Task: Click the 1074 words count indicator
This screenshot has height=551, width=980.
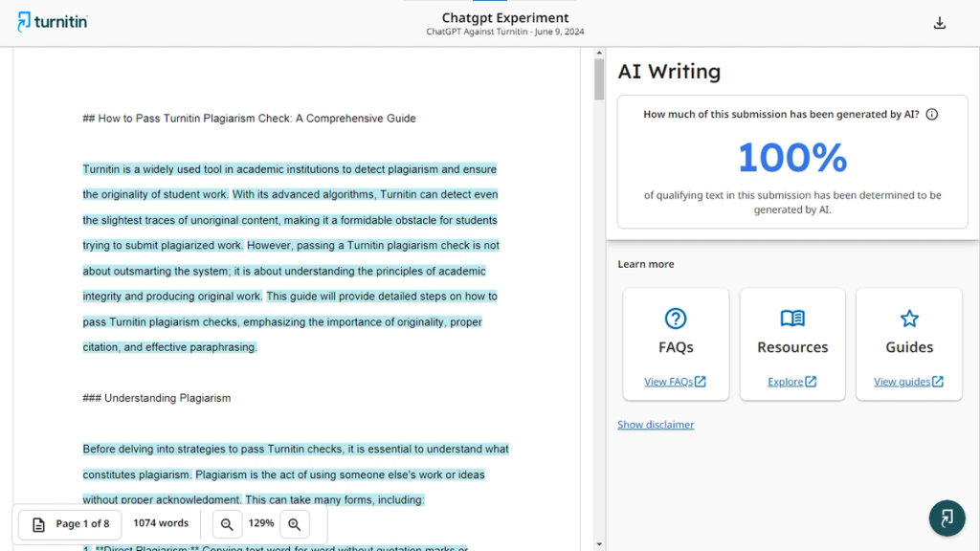Action: [x=161, y=523]
